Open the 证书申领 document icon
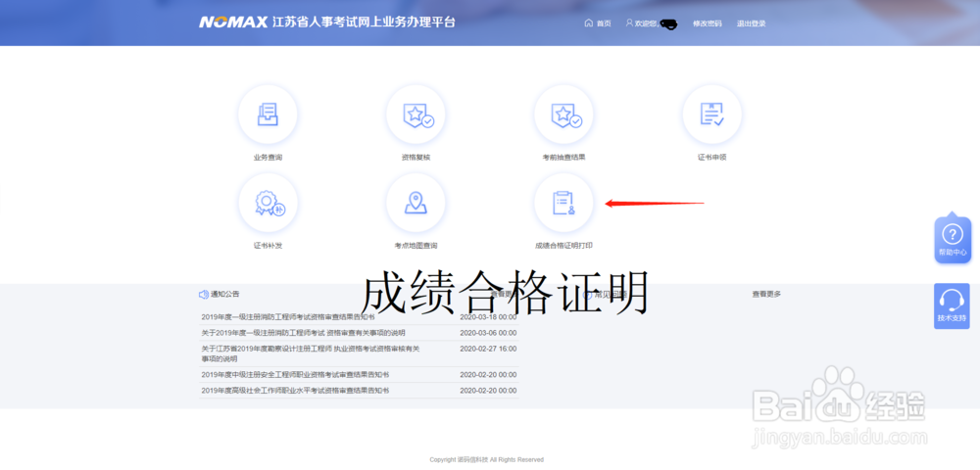Image resolution: width=980 pixels, height=470 pixels. pyautogui.click(x=711, y=115)
